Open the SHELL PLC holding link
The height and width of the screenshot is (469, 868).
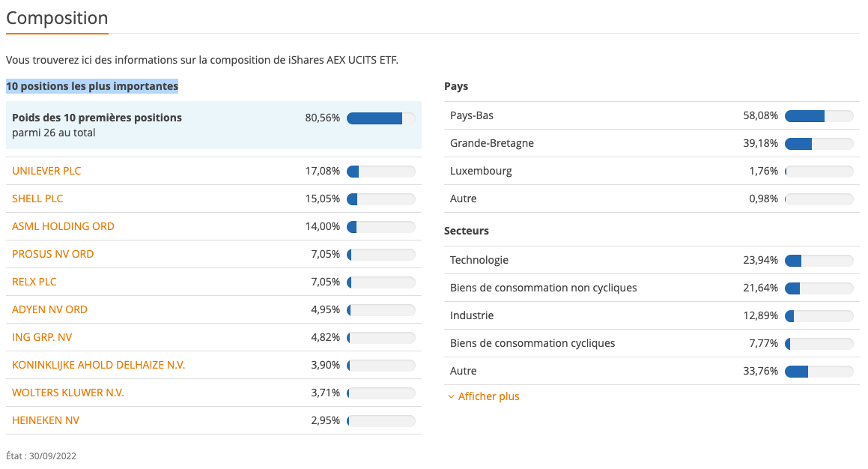(37, 199)
